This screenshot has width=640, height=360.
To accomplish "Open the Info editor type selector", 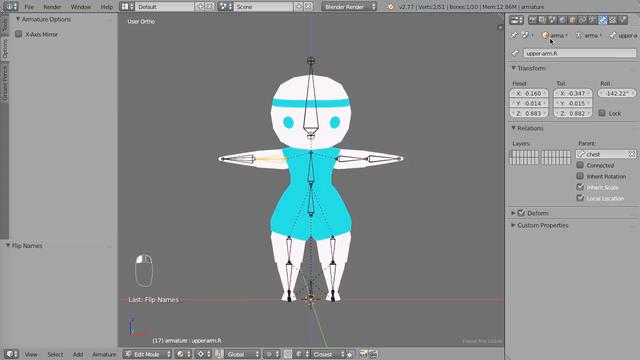I will [10, 7].
